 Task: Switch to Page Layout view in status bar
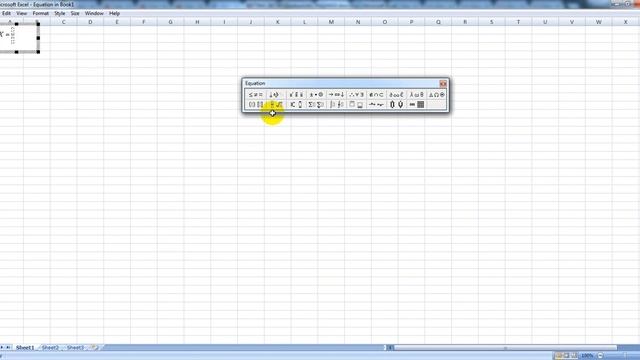pyautogui.click(x=566, y=356)
